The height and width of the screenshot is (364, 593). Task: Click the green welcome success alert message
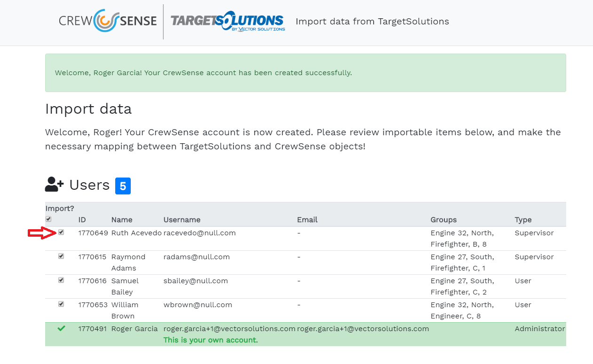click(x=306, y=73)
